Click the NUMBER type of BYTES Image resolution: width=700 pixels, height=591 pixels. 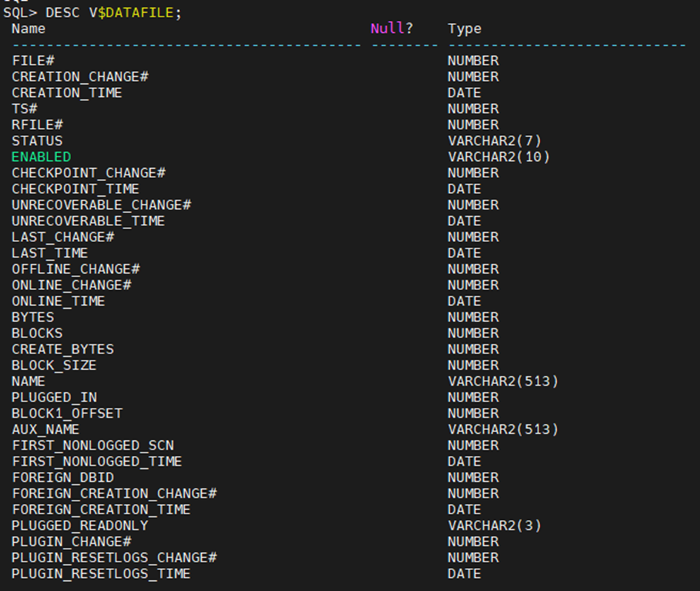click(473, 317)
